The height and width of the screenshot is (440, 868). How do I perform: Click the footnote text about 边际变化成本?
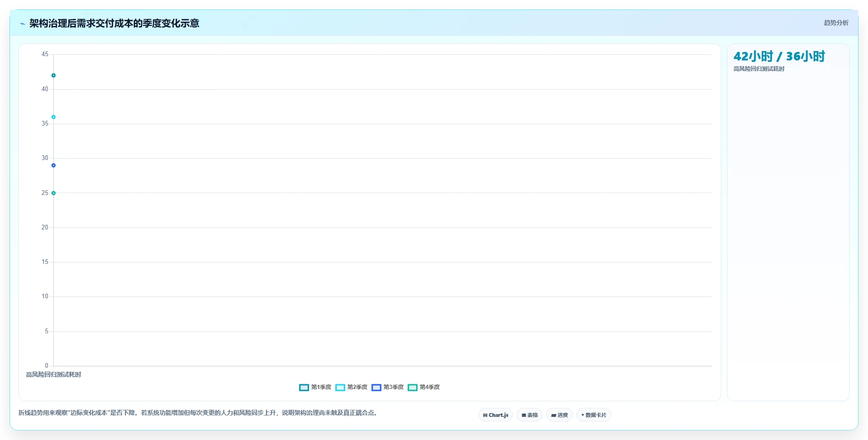coord(198,413)
